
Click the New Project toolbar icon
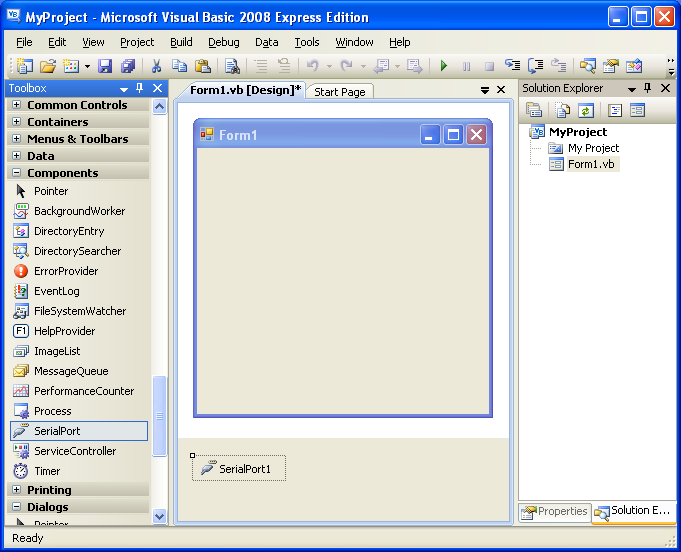click(x=24, y=66)
